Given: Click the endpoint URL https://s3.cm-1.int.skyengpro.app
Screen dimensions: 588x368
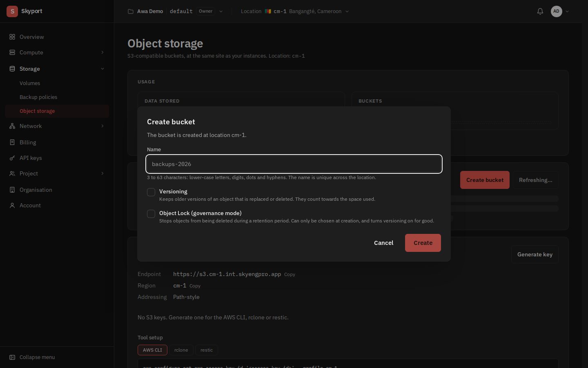Looking at the screenshot, I should coord(227,274).
